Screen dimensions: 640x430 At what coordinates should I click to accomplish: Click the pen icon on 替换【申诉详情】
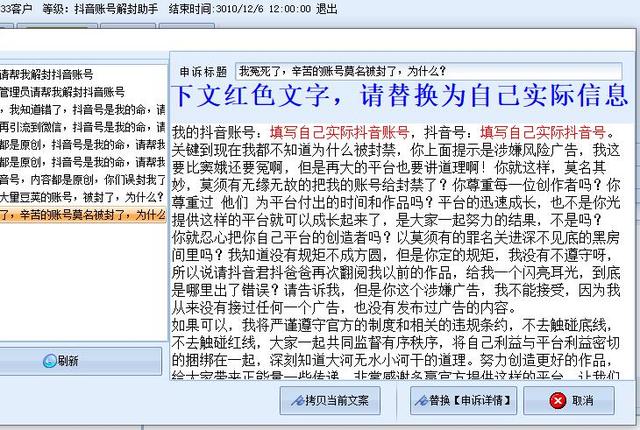point(421,401)
